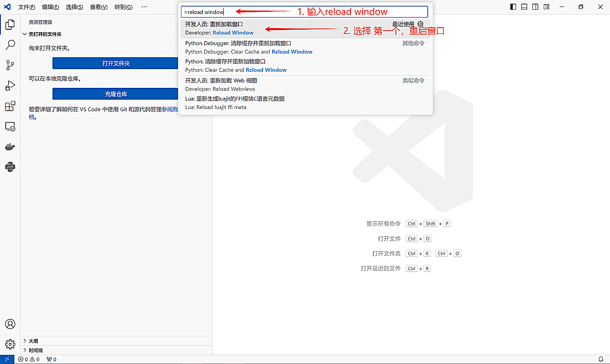
Task: Open the 文件(F) menu
Action: tap(26, 7)
